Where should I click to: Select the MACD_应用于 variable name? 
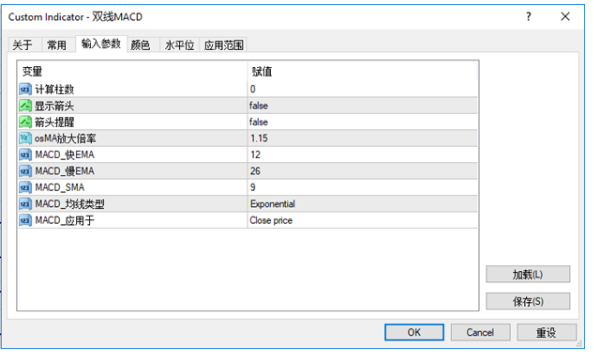64,220
